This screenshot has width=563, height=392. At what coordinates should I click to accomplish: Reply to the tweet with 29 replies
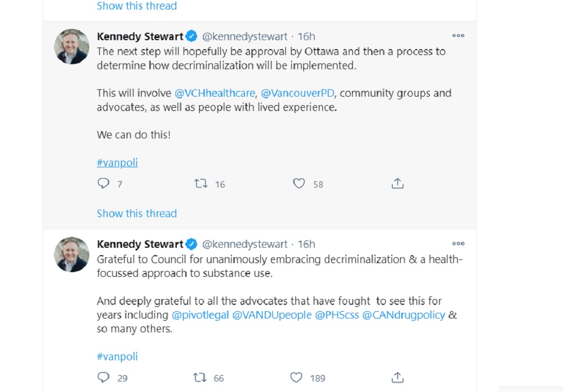click(x=104, y=377)
